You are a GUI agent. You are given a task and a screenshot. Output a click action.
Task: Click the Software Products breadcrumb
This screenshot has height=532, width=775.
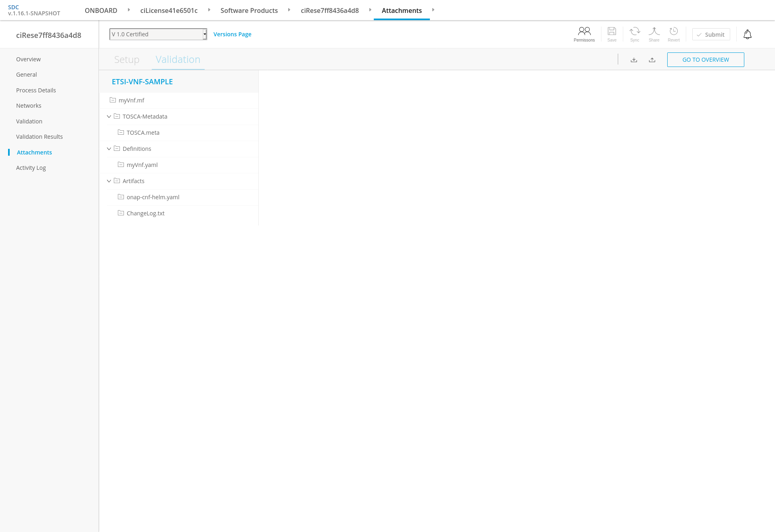click(x=249, y=10)
